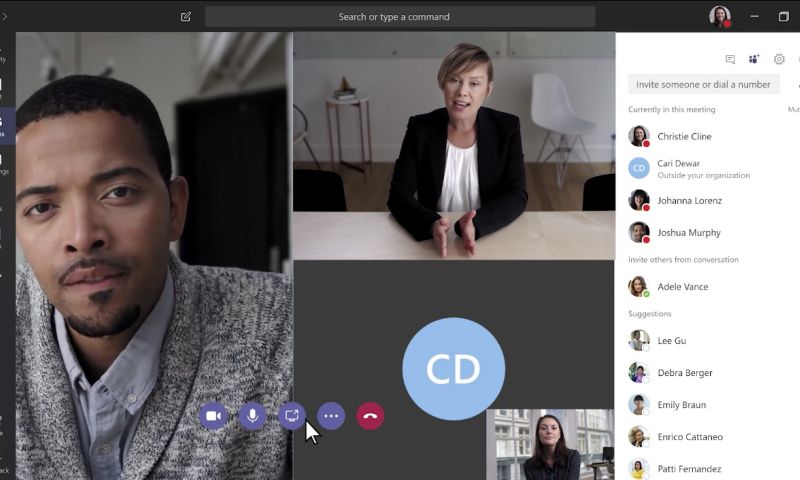The image size is (800, 480).
Task: Click Lee Gu's avatar picture
Action: (639, 341)
